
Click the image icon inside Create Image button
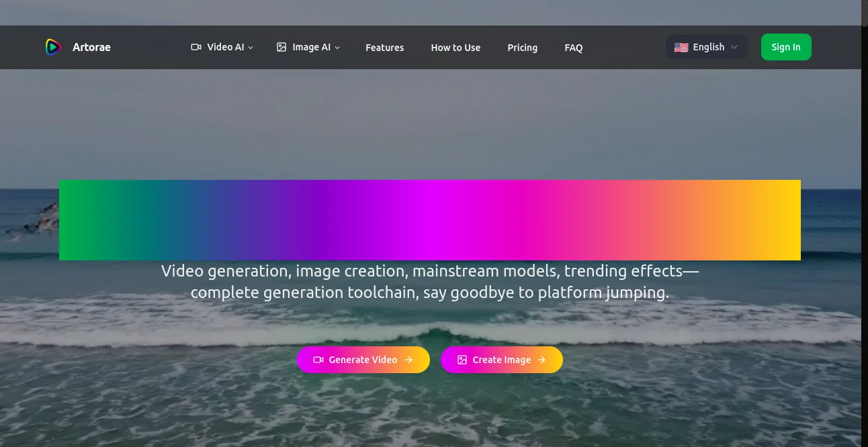(462, 360)
